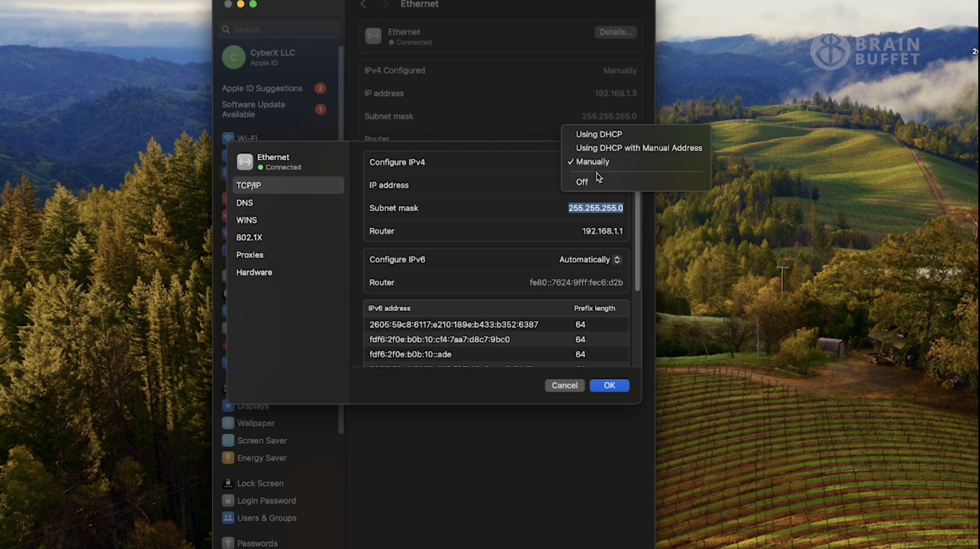
Task: Select the Energy Saver icon
Action: click(x=228, y=458)
